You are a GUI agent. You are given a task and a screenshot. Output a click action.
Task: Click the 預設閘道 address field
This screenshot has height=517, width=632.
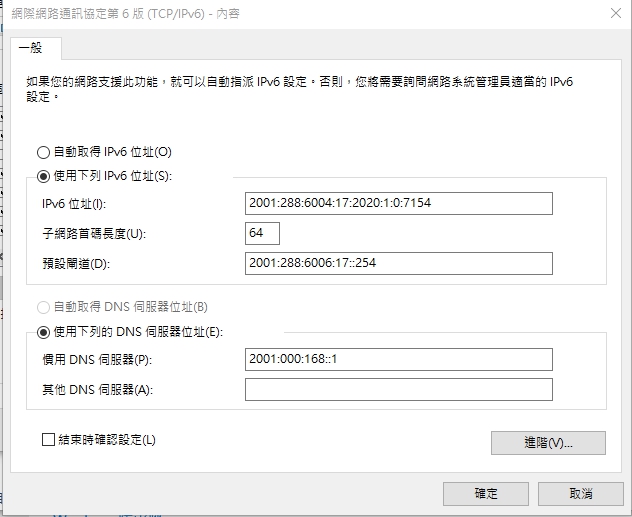[398, 263]
